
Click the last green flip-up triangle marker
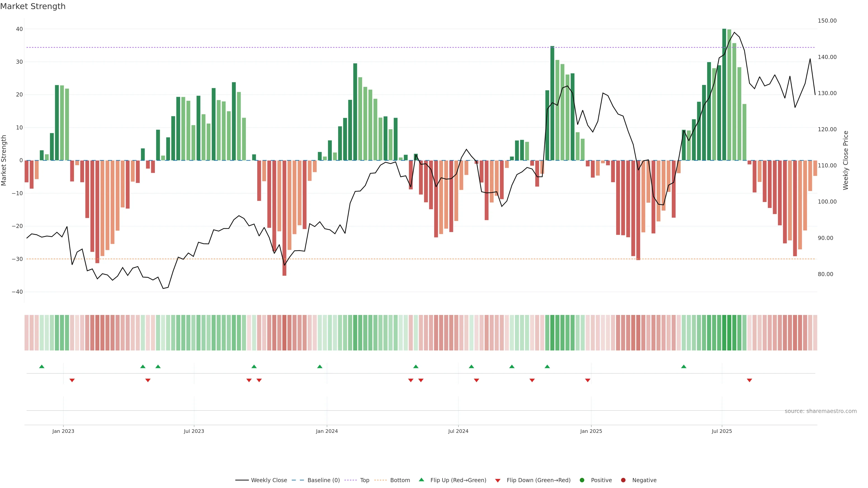coord(684,366)
